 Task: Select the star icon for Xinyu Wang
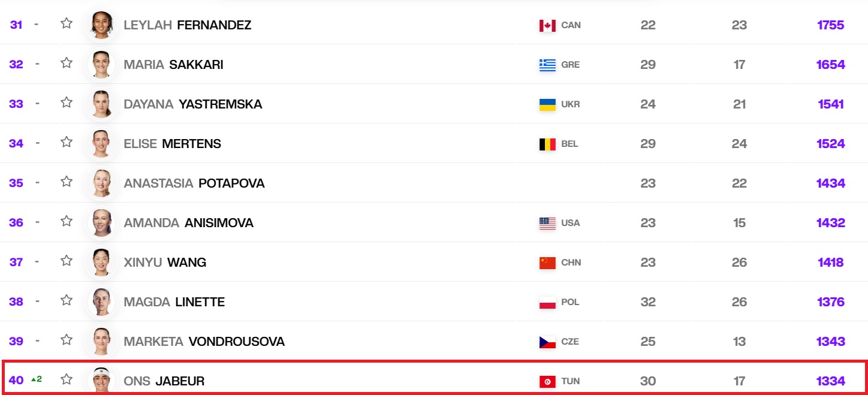pos(67,261)
